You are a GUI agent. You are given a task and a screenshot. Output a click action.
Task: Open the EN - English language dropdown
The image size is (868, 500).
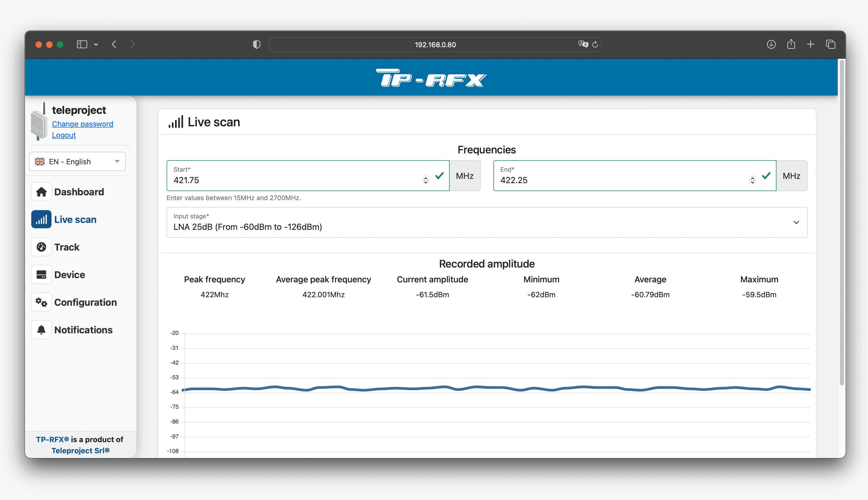pyautogui.click(x=77, y=161)
